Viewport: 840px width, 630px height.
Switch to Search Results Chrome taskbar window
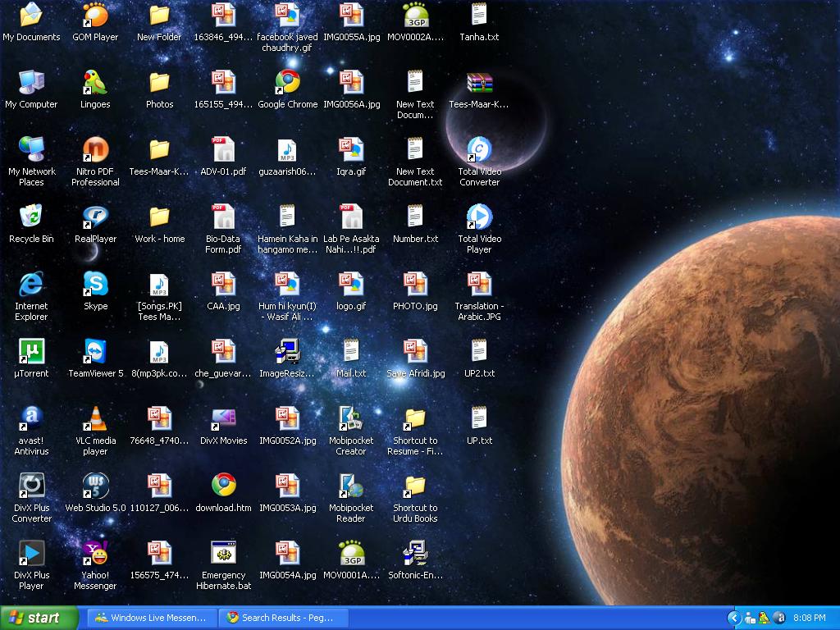tap(284, 618)
